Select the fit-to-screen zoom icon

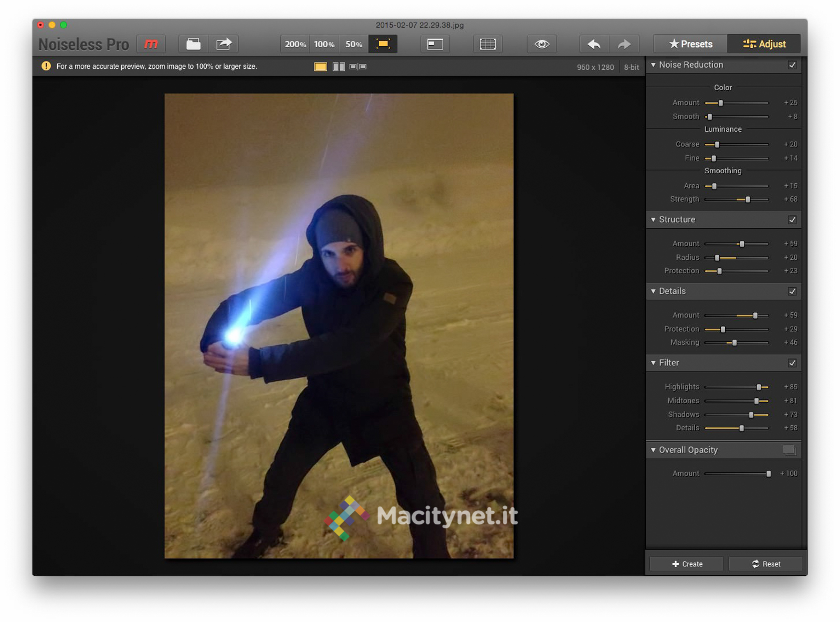383,44
